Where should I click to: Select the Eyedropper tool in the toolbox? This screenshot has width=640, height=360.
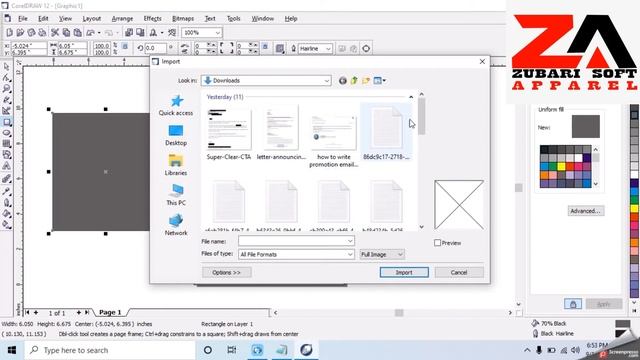[7, 191]
